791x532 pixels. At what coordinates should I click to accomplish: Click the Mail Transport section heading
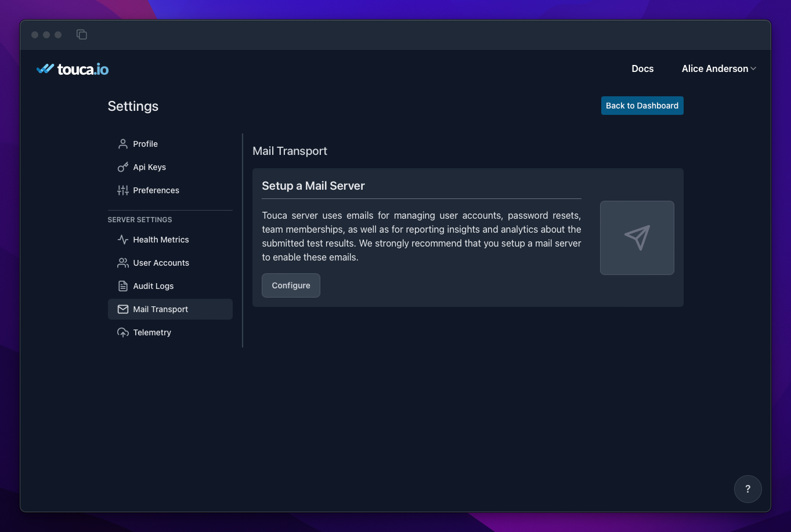[x=290, y=151]
